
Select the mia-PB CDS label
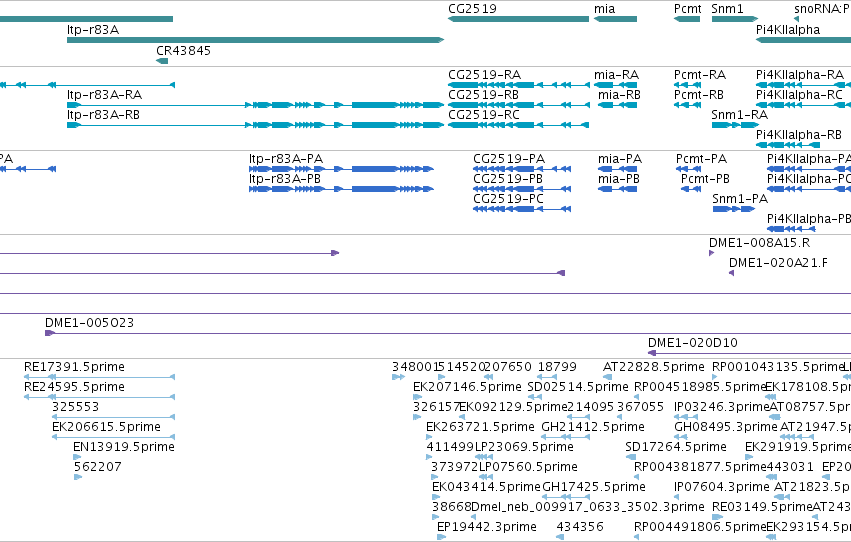(617, 178)
